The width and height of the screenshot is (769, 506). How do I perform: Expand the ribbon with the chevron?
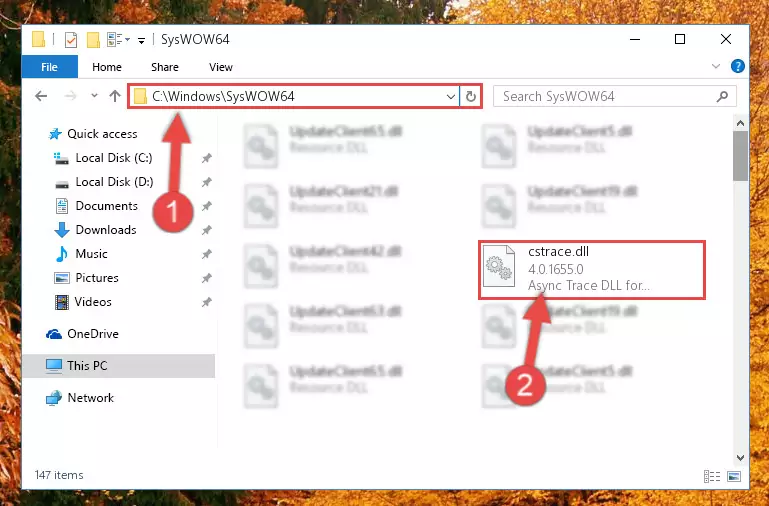(716, 66)
